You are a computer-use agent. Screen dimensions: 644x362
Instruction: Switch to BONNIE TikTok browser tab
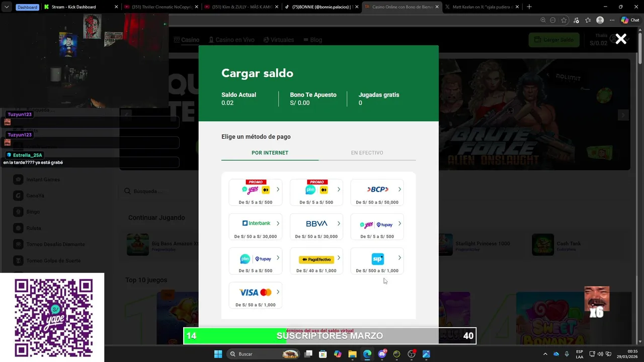click(321, 7)
